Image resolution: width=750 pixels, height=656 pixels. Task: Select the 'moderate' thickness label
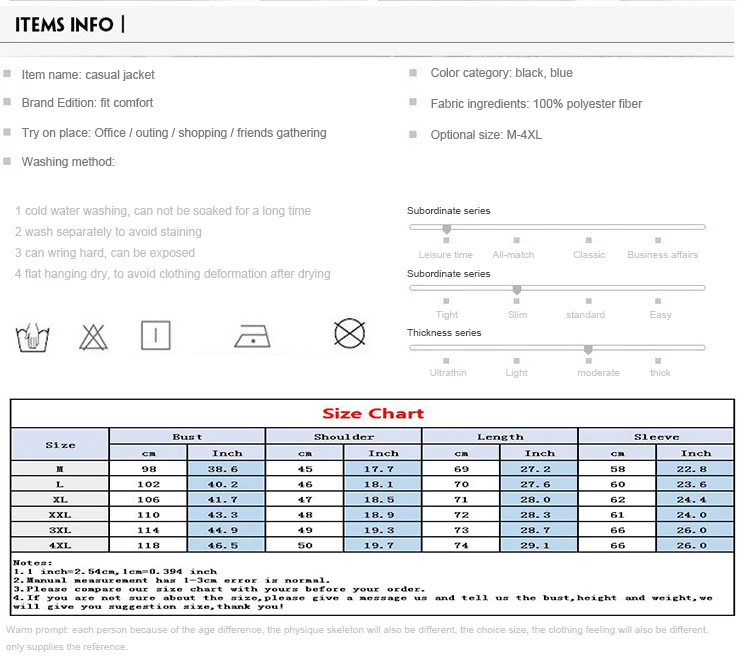point(598,373)
